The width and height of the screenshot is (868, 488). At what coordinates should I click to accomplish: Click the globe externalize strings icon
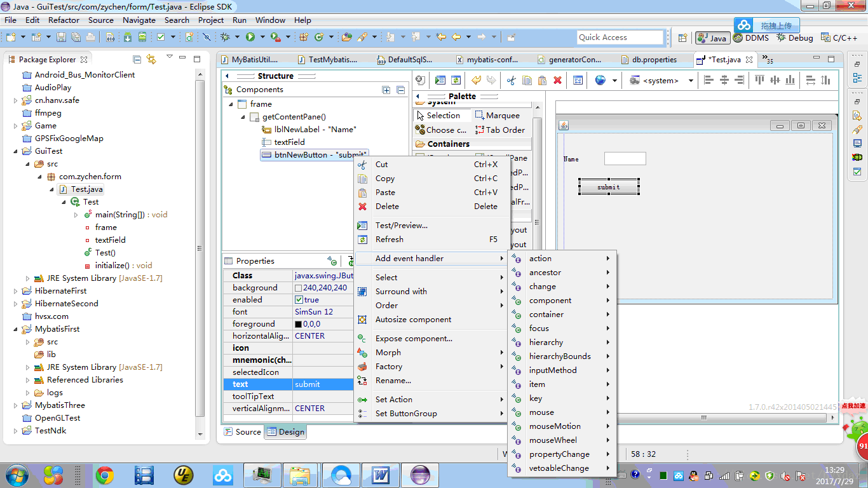coord(600,81)
